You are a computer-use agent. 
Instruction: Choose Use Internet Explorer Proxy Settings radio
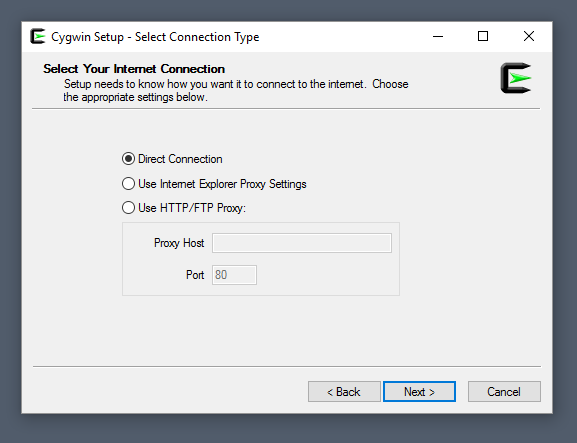[x=128, y=184]
